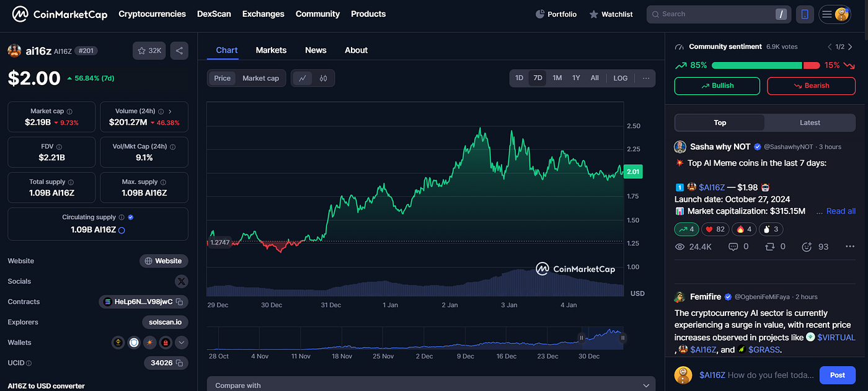868x391 pixels.
Task: Click the $VIRTUAL ticker link
Action: 836,338
